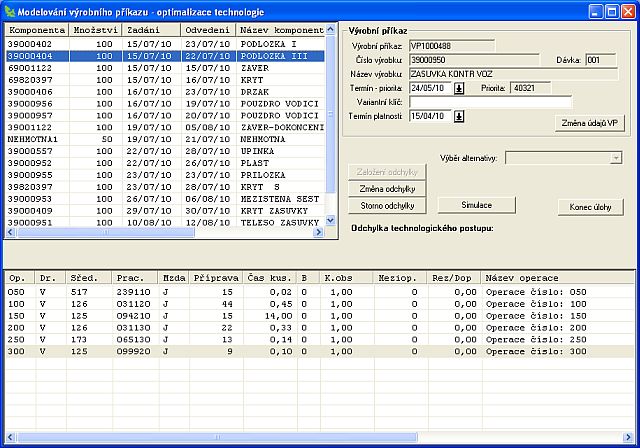Select component row 39000409 KRYT ZASUVKY
This screenshot has width=640, height=448.
165,211
